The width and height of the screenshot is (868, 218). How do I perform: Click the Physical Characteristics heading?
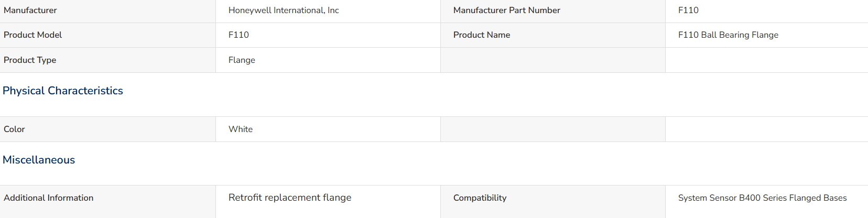click(63, 91)
